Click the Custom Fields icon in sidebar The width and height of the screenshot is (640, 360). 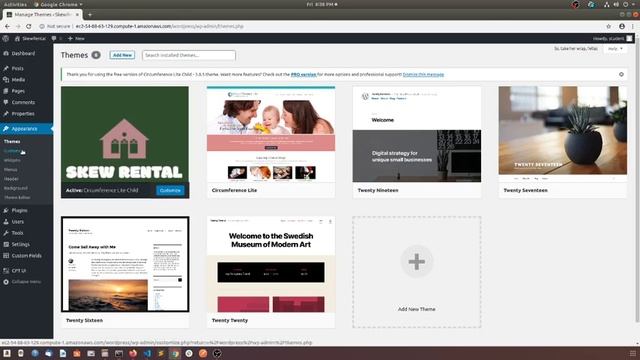pos(6,256)
